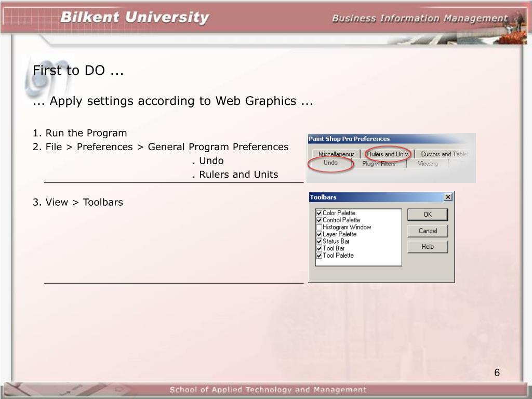Image resolution: width=532 pixels, height=399 pixels.
Task: Click the Toolbars dialog title bar
Action: coord(381,197)
